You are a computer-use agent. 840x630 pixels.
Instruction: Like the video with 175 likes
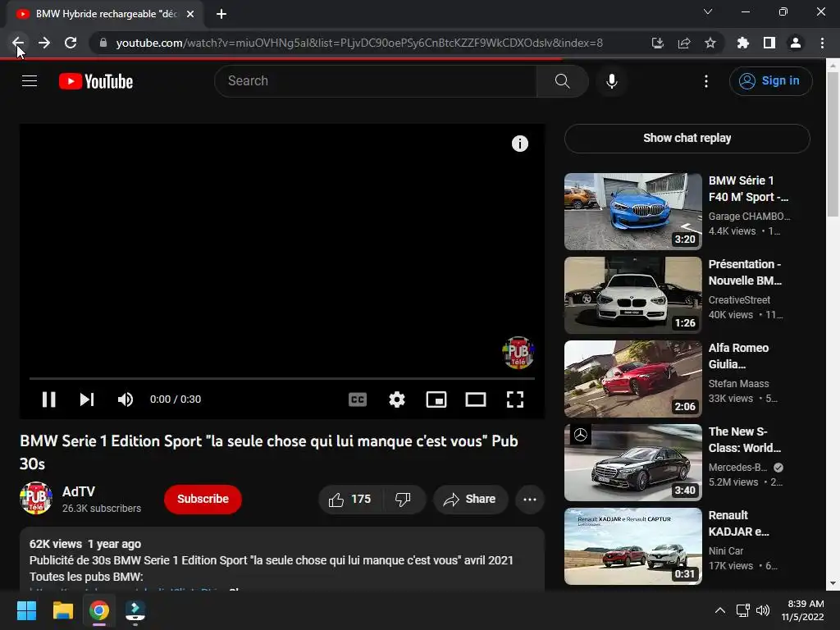point(350,500)
